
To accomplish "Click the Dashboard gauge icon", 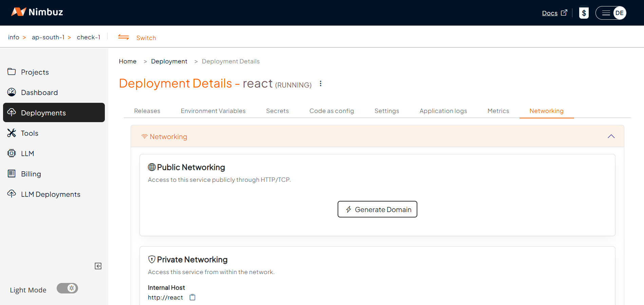I will (x=12, y=92).
